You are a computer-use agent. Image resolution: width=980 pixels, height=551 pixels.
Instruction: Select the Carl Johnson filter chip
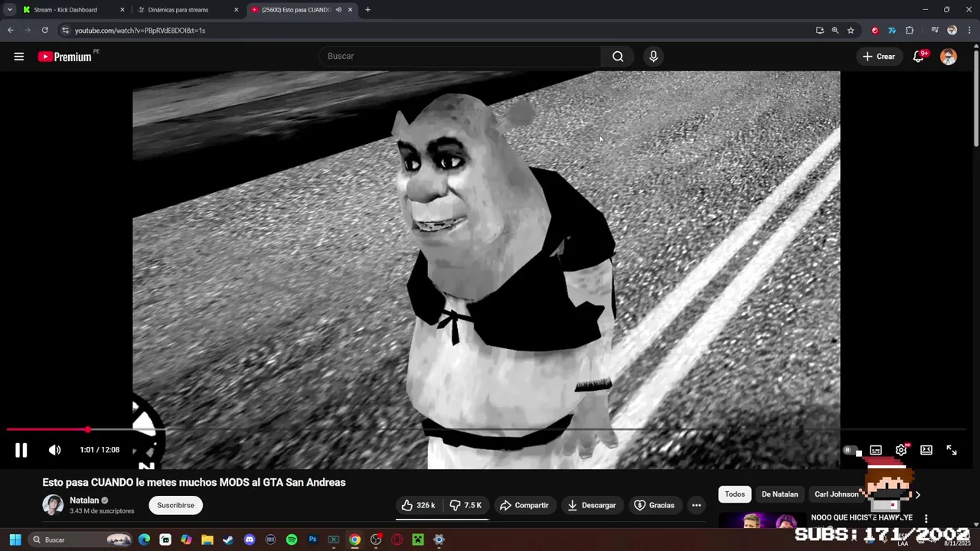pos(836,494)
